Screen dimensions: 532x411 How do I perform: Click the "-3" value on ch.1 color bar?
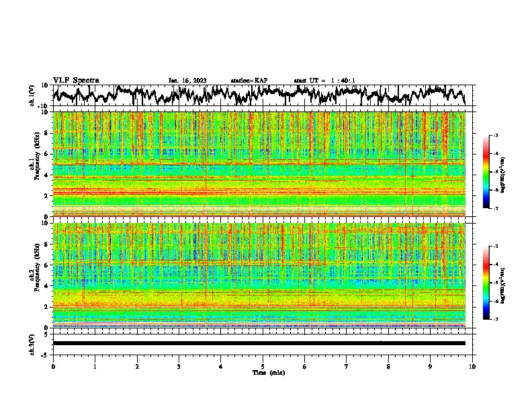click(x=496, y=135)
